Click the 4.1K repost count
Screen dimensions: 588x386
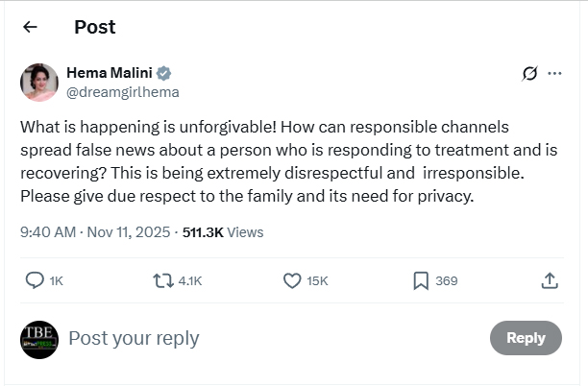click(190, 280)
